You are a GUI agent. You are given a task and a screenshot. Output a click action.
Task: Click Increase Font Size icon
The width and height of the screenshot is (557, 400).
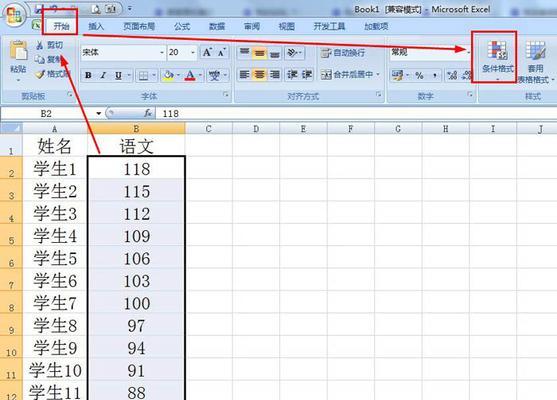coord(207,53)
